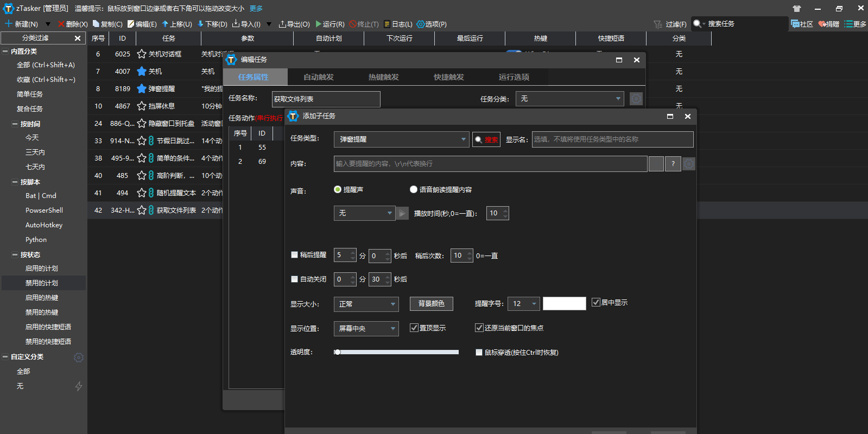
Task: Click the 删除(X) delete icon in toolbar
Action: 61,24
